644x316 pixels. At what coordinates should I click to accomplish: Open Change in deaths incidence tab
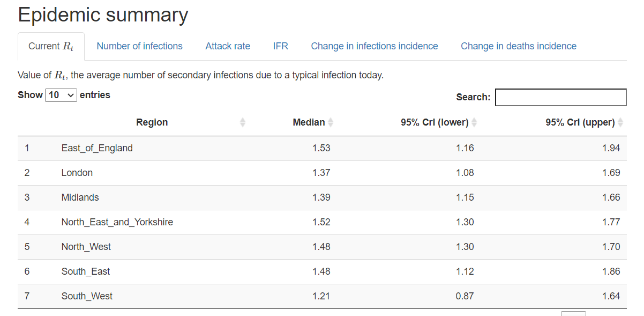point(519,46)
